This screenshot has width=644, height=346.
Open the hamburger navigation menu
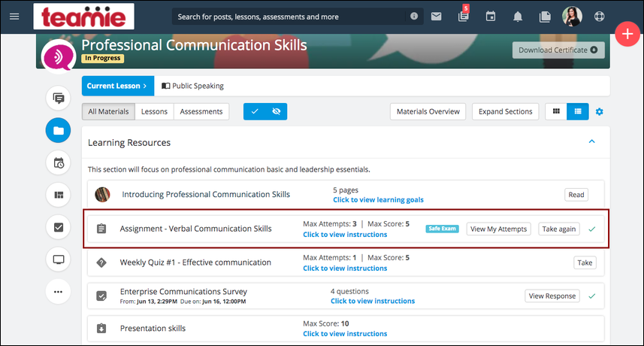[x=14, y=17]
